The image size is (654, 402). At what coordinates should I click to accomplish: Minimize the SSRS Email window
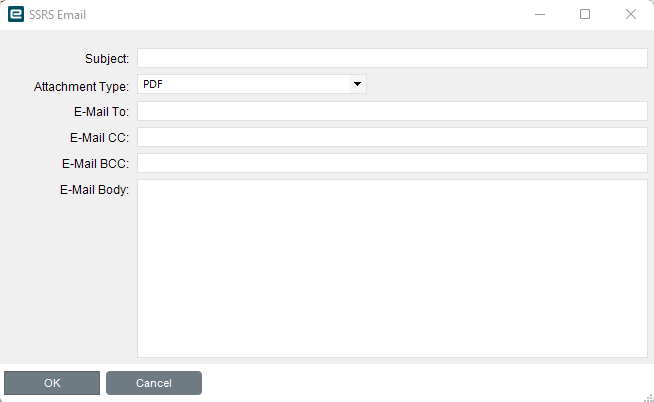click(x=540, y=15)
